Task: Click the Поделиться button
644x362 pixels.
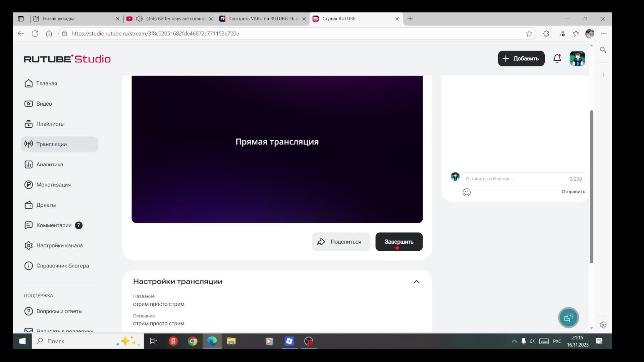Action: click(x=341, y=242)
